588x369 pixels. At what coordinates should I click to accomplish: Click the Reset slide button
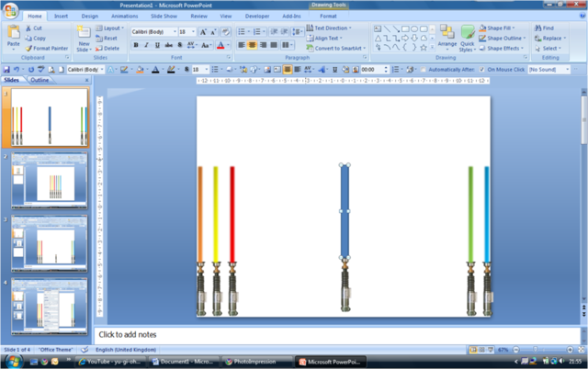click(x=109, y=39)
